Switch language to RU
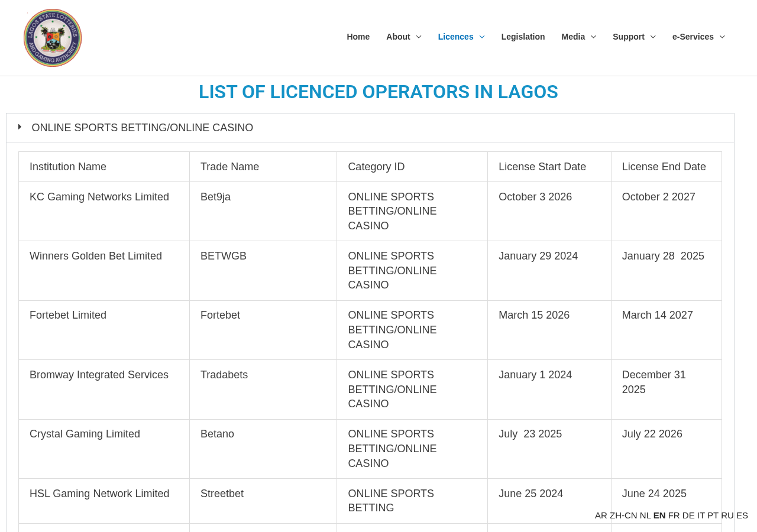Viewport: 757px width, 532px height. pyautogui.click(x=727, y=515)
